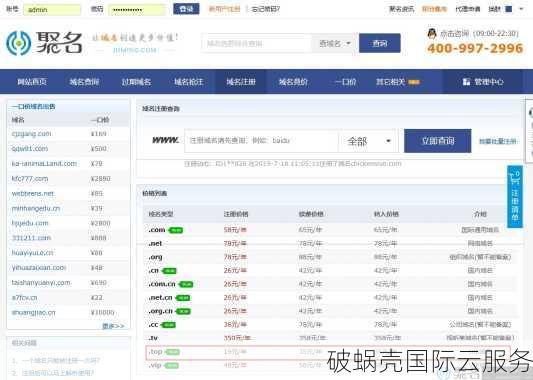
Task: Click the 管理中心 icon in navigation bar
Action: click(466, 82)
